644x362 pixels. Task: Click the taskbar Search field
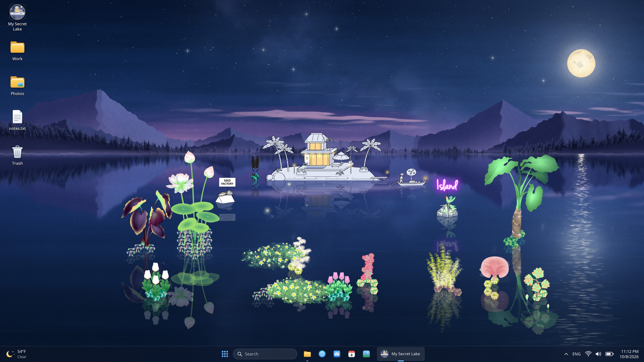(x=265, y=354)
